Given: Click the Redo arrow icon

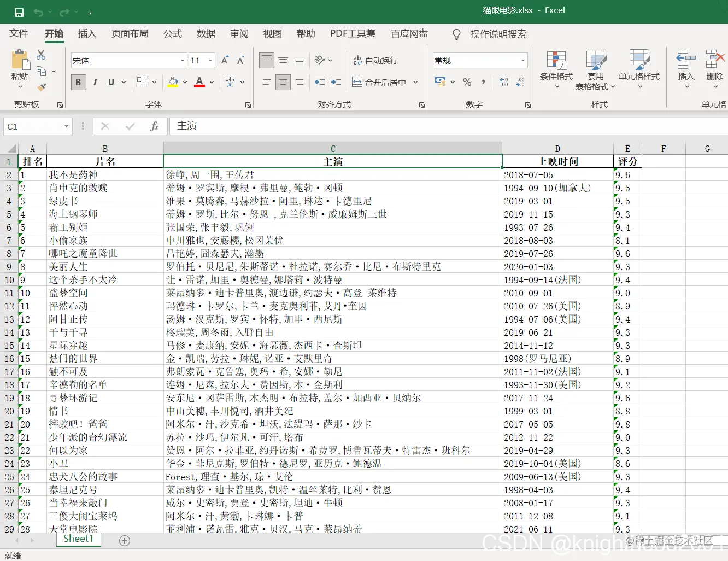Looking at the screenshot, I should 64,12.
